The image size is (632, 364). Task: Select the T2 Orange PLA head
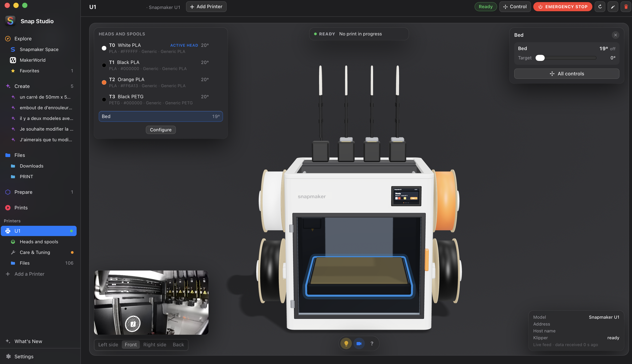[x=161, y=82]
